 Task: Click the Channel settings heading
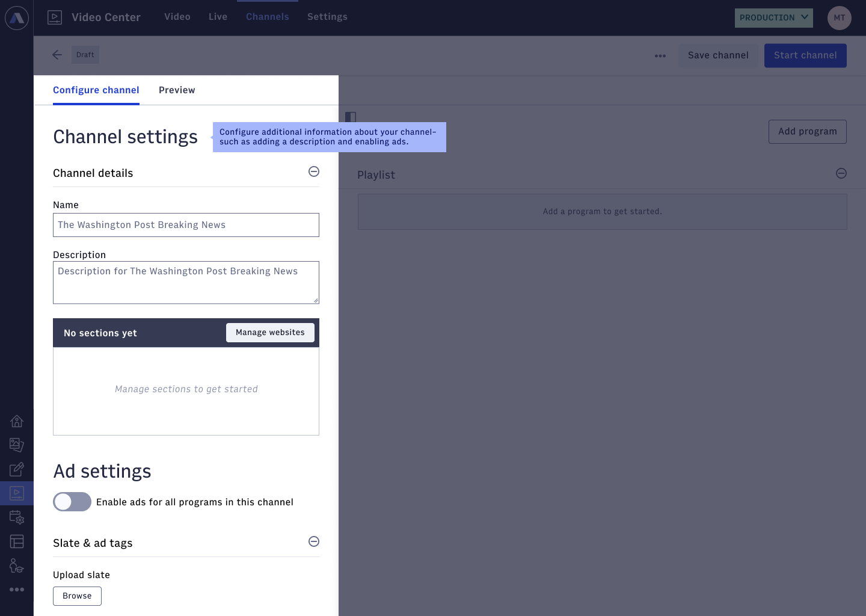[x=125, y=137]
